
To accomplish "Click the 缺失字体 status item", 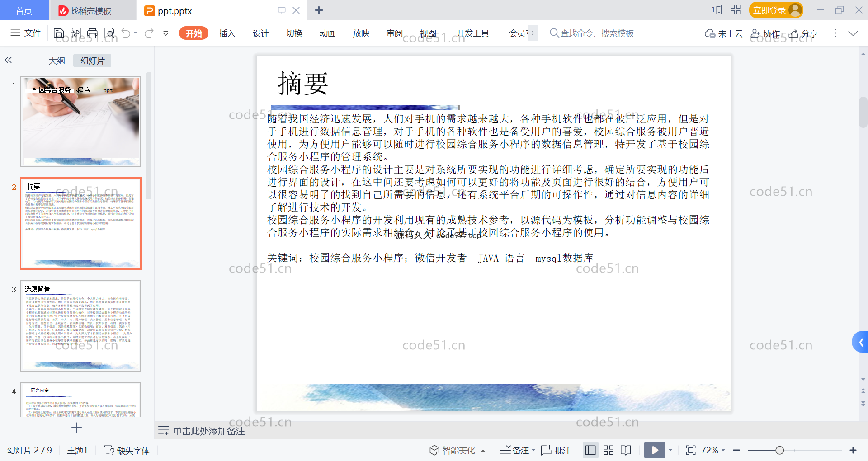I will [127, 450].
